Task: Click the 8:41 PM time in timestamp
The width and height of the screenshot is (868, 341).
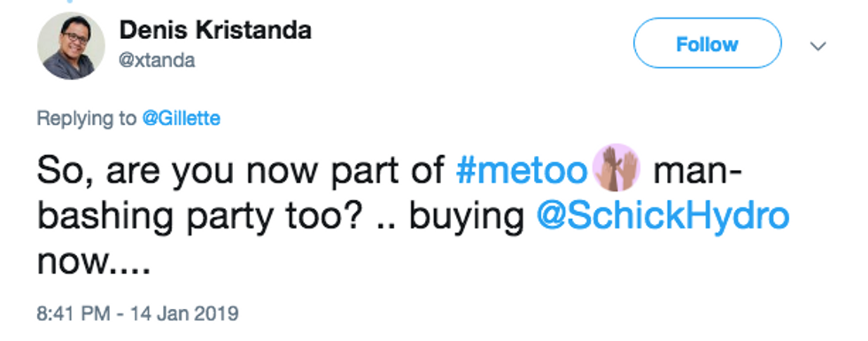Action: point(73,314)
